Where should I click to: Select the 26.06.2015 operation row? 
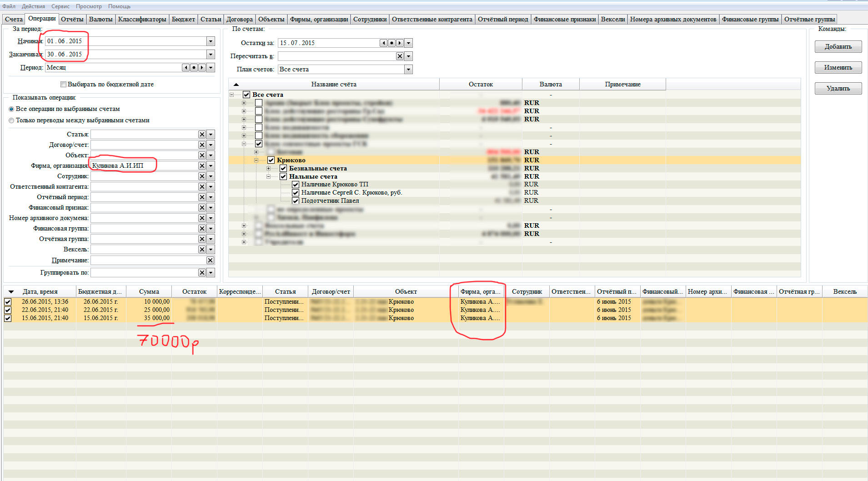pyautogui.click(x=45, y=302)
